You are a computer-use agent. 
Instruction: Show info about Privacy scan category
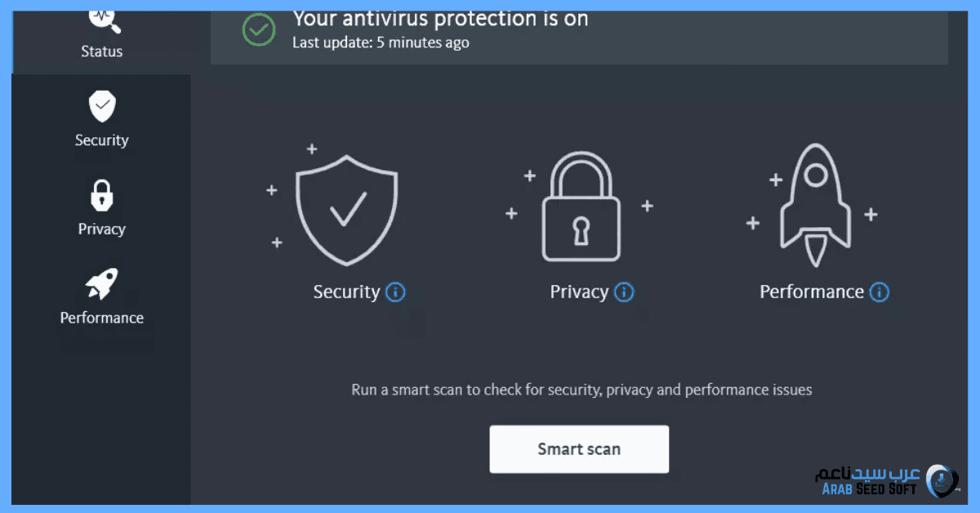point(624,292)
